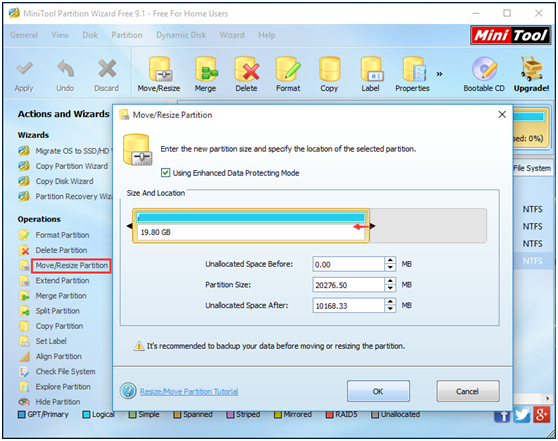
Task: Click the Cancel button
Action: 468,391
